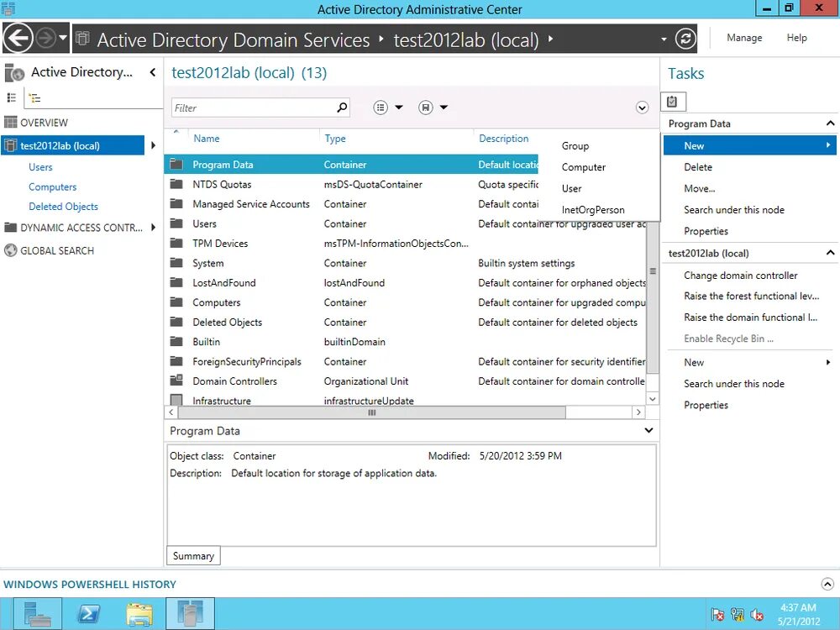Click the Infrastructure object icon

pos(176,400)
